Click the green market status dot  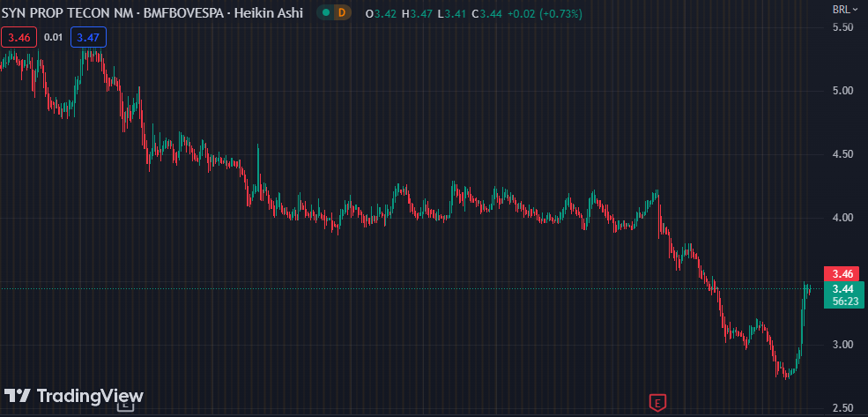(325, 12)
